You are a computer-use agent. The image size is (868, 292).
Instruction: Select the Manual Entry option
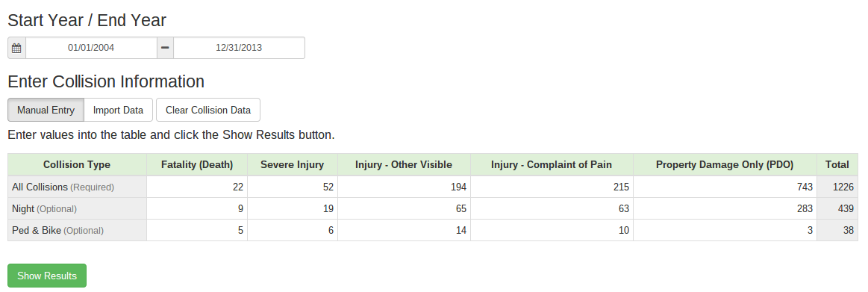click(x=46, y=110)
